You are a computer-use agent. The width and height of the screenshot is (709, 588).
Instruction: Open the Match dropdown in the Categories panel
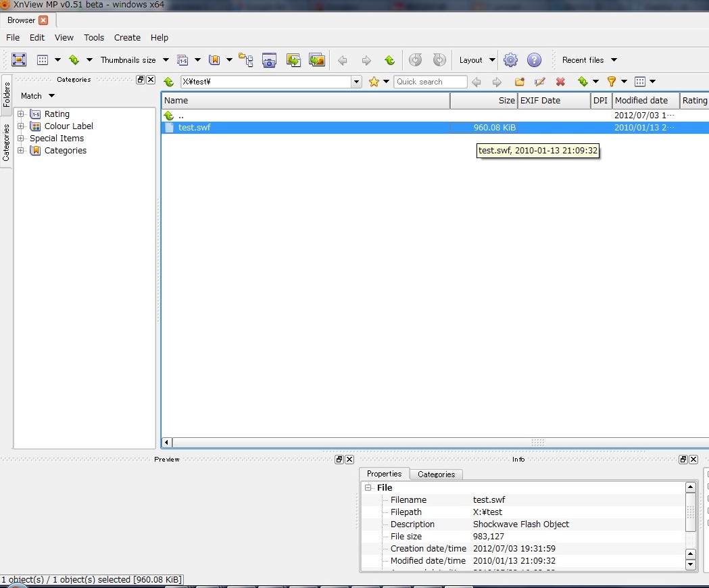38,96
